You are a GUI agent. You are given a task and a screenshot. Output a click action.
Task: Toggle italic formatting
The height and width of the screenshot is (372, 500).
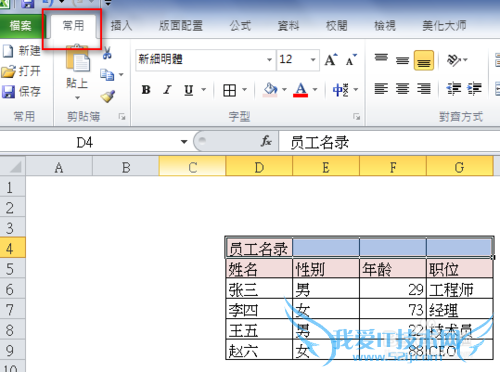167,90
